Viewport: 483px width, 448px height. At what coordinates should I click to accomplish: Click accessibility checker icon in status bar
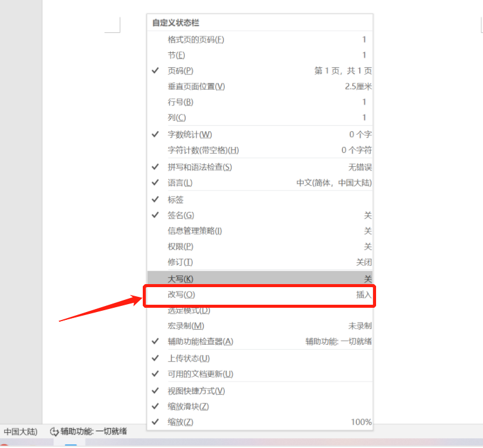[54, 432]
